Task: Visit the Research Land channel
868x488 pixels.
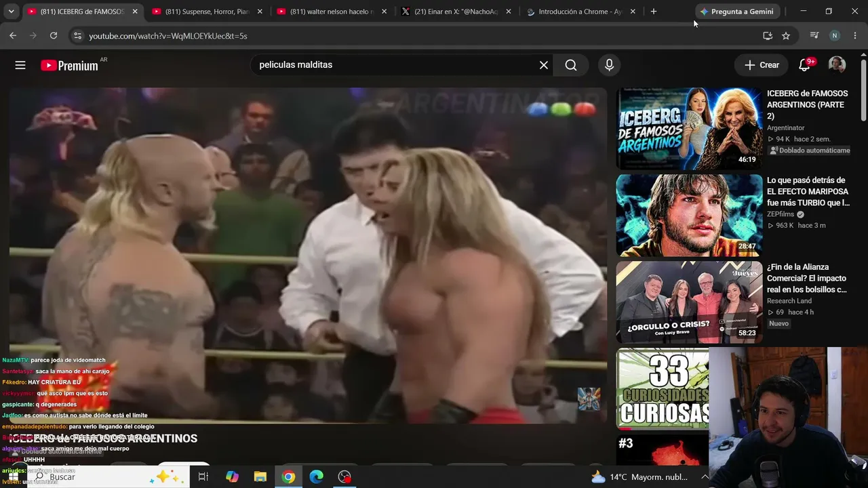Action: point(789,301)
